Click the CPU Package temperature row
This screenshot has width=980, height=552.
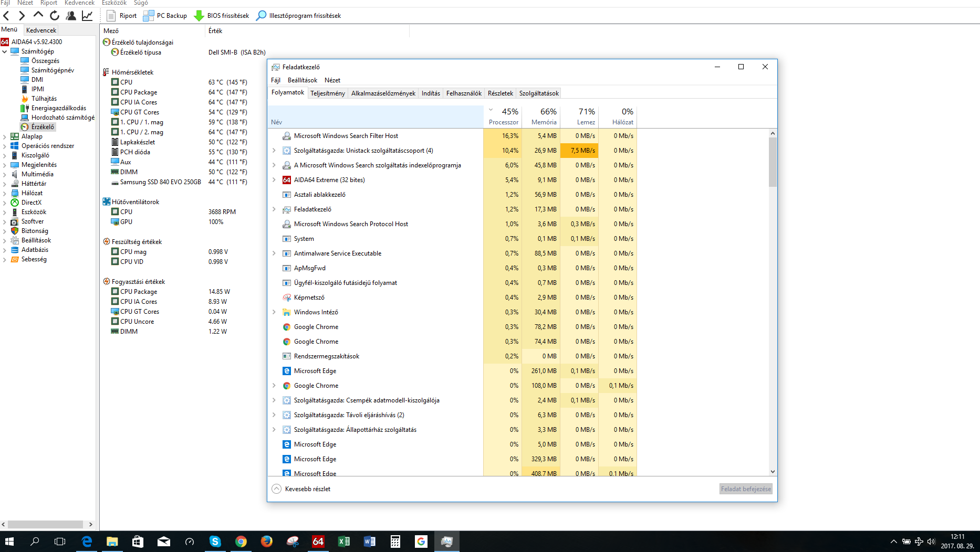(179, 92)
